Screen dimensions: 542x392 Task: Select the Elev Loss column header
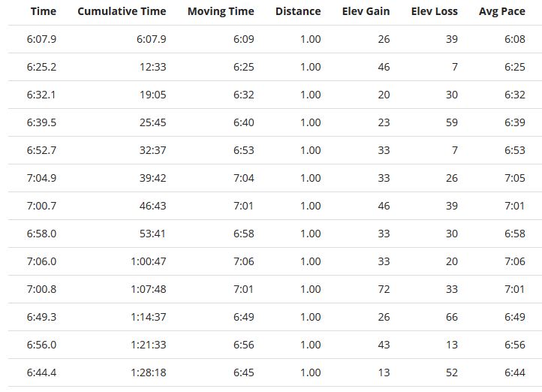[x=434, y=11]
